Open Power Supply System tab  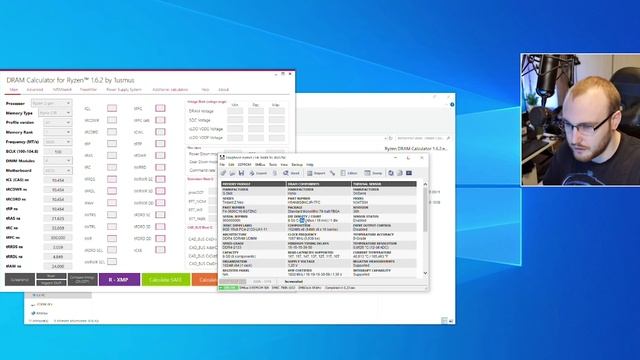tap(124, 89)
